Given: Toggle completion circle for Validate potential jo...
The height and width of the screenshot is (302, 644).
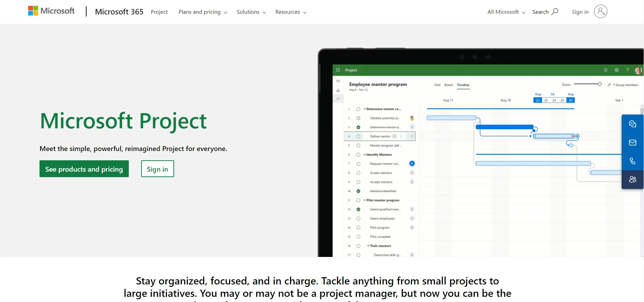Looking at the screenshot, I should 358,118.
